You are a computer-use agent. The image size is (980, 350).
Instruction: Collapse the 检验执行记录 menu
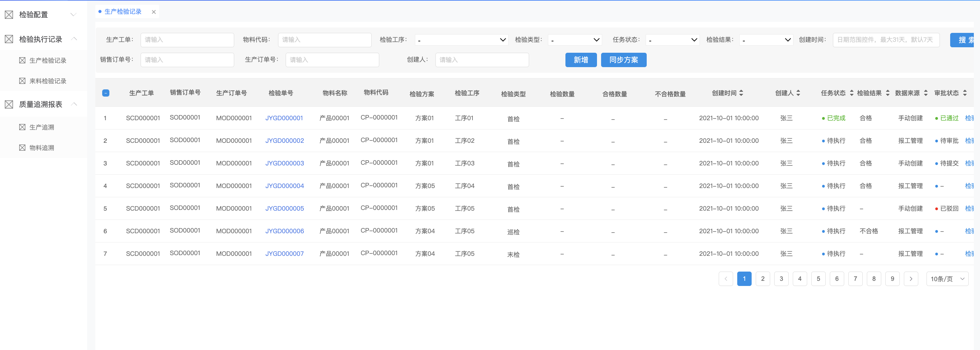(x=74, y=39)
